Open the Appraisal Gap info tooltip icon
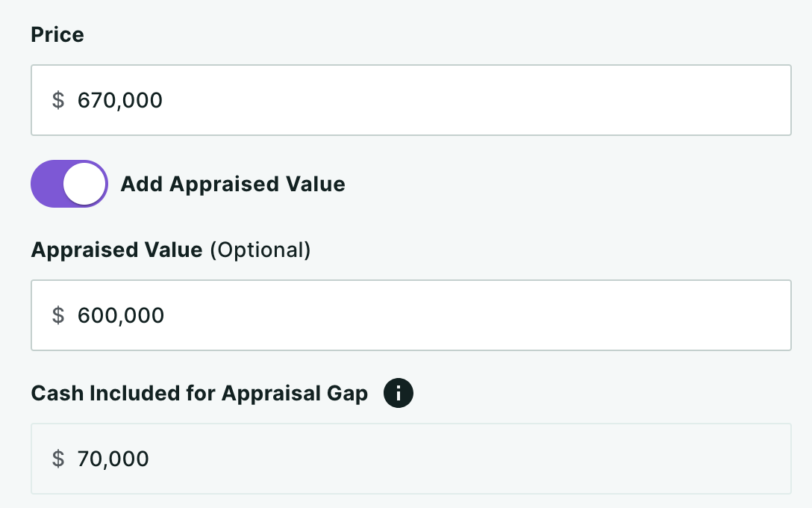 tap(399, 393)
